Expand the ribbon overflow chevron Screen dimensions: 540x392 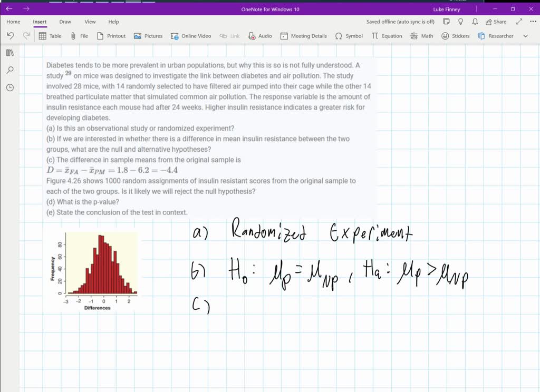click(x=525, y=36)
